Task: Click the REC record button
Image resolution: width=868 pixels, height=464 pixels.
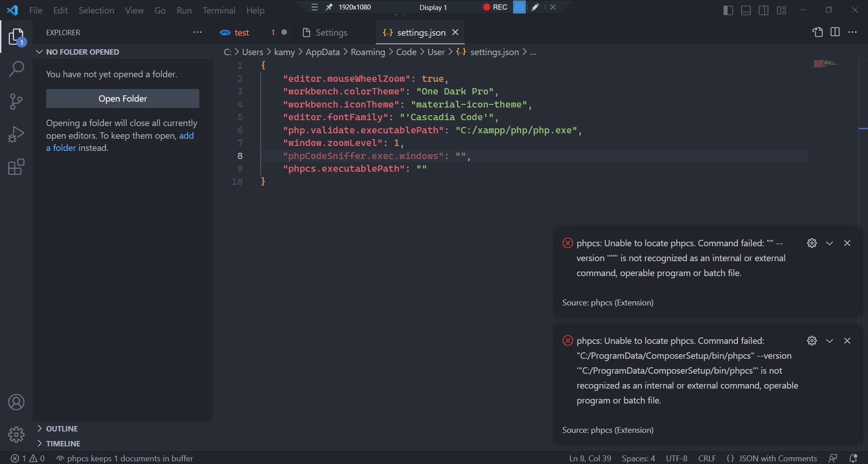Action: point(495,7)
